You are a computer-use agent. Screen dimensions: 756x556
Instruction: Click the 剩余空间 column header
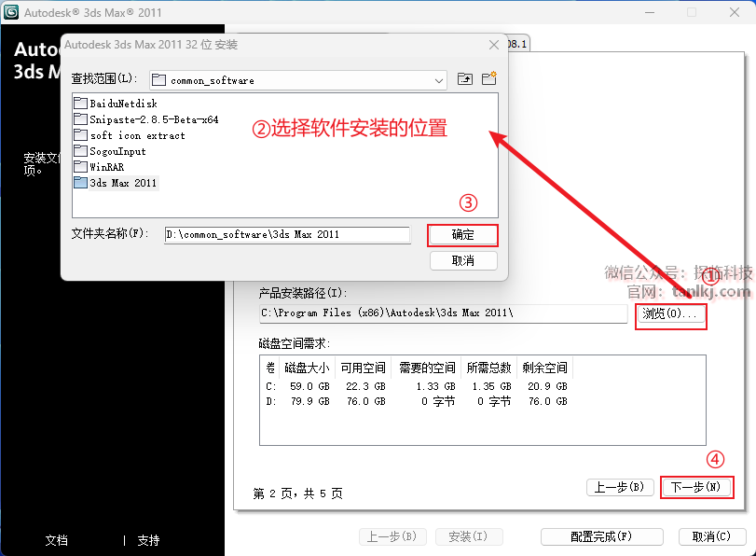[x=544, y=368]
